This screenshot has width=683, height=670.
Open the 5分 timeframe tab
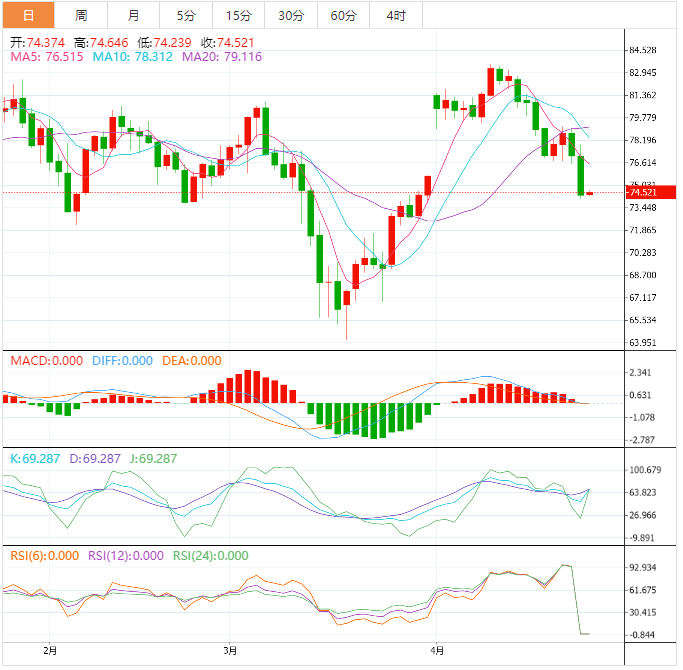pos(186,15)
